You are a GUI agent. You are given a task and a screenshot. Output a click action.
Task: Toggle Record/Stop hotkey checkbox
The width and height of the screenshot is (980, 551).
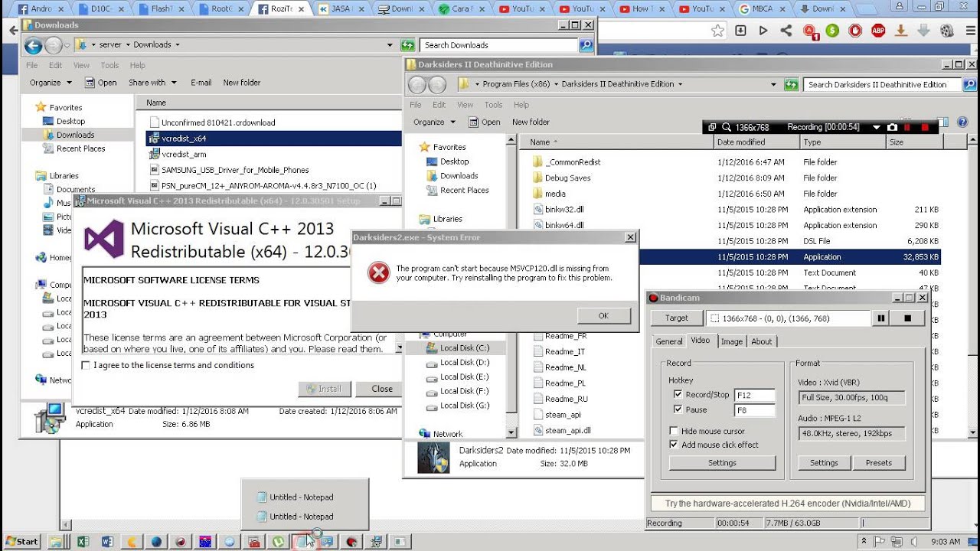[678, 395]
